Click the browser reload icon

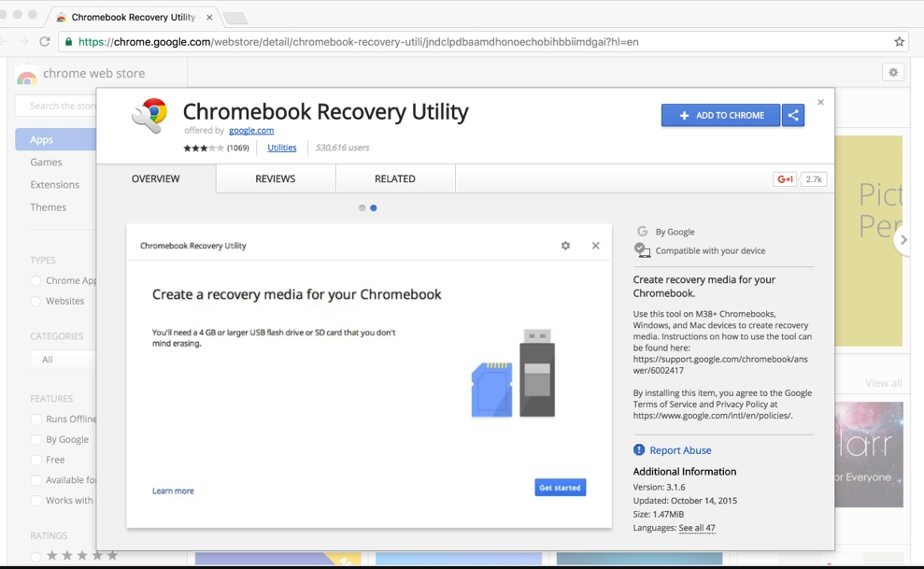coord(45,41)
